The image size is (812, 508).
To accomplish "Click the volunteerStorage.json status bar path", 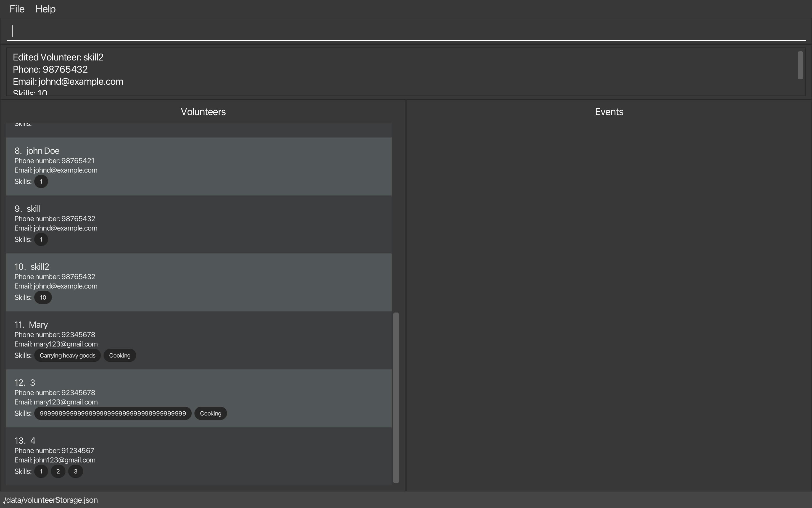I will point(51,500).
